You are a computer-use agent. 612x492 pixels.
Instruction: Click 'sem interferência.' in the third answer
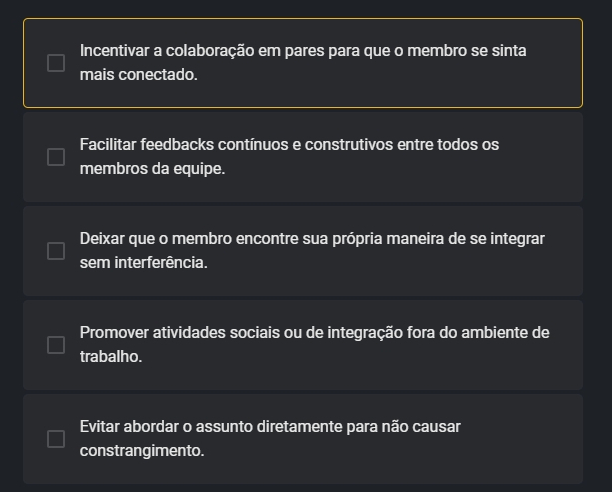pyautogui.click(x=143, y=263)
